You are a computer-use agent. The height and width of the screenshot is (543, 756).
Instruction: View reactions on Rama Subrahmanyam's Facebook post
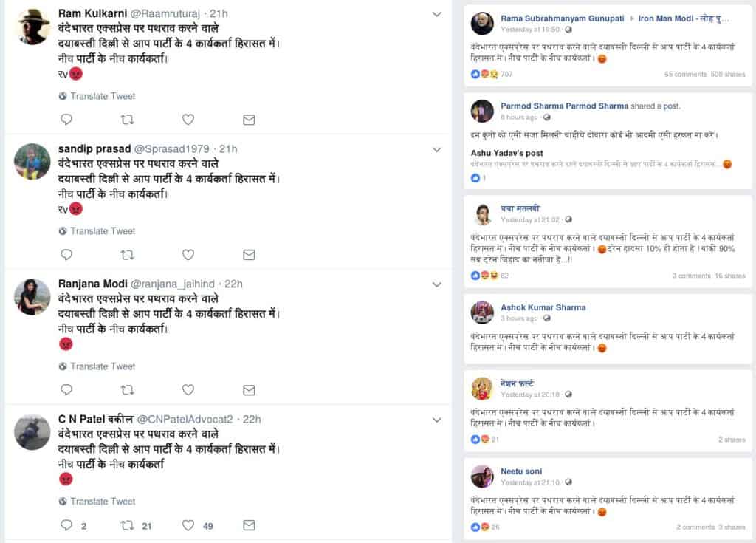pos(485,74)
